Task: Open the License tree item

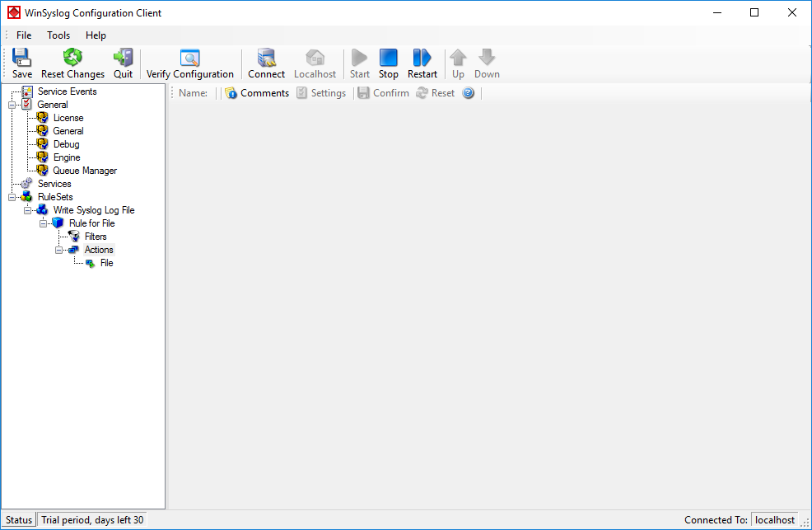Action: coord(68,118)
